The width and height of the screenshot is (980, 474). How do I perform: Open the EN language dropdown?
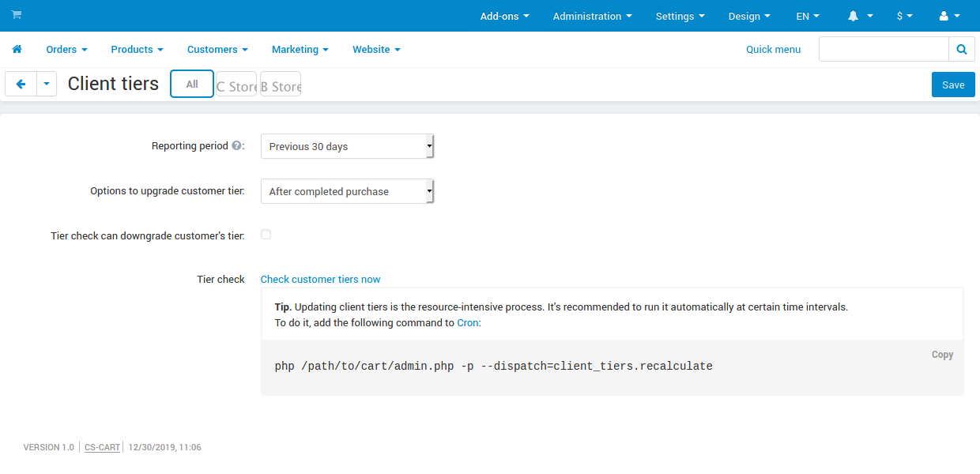click(808, 16)
